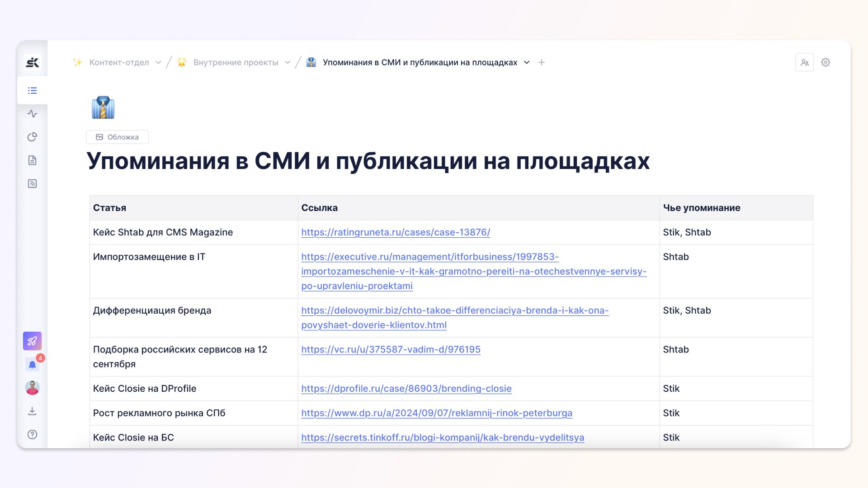The image size is (868, 488).
Task: Open the user avatar profile
Action: [x=32, y=388]
